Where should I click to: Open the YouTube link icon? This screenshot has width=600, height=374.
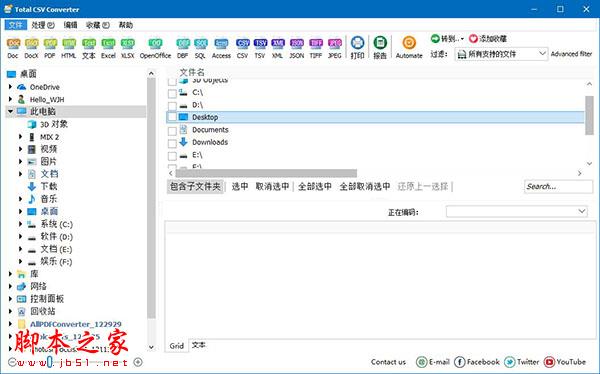tap(549, 362)
